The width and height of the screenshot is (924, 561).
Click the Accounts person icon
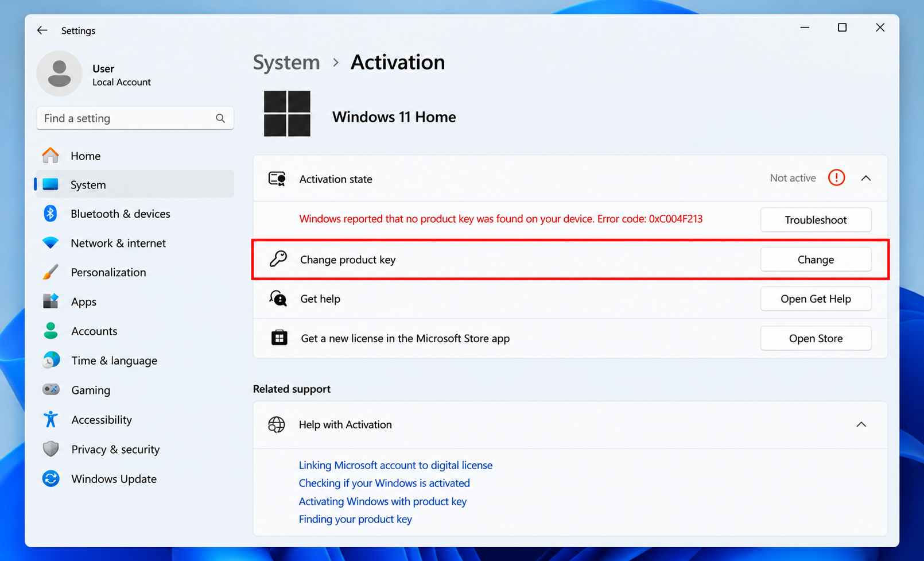[51, 331]
